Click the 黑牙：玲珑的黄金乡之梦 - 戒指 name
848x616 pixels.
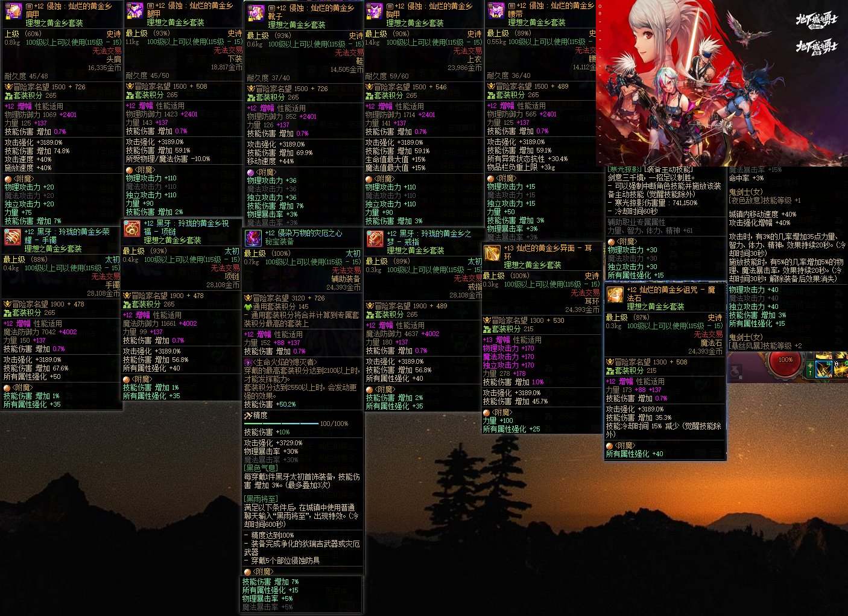pyautogui.click(x=429, y=237)
